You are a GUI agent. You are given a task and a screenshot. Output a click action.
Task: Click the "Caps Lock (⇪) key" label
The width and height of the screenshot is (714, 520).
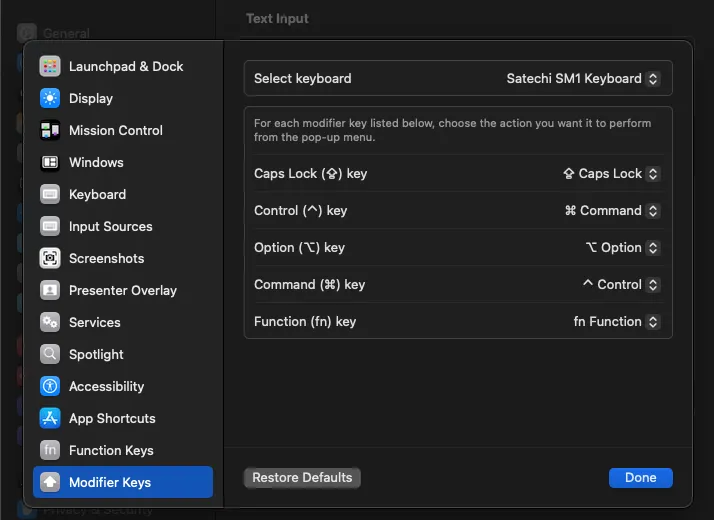coord(311,173)
